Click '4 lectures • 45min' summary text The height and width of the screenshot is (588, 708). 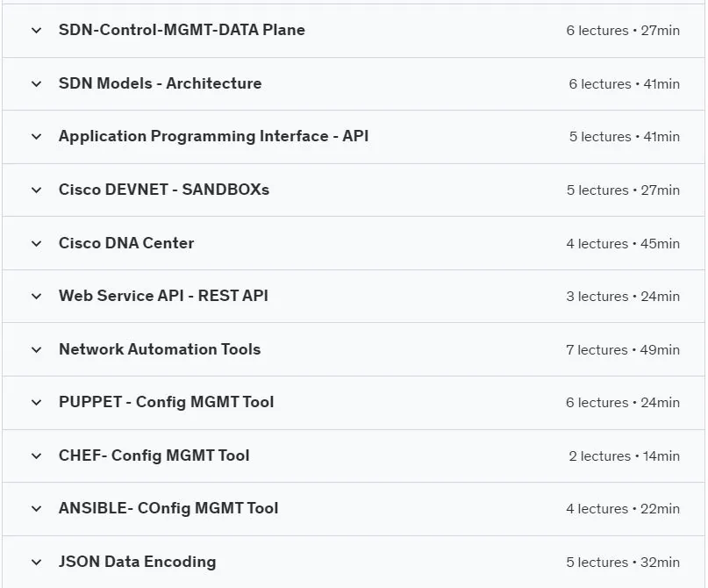(x=623, y=244)
